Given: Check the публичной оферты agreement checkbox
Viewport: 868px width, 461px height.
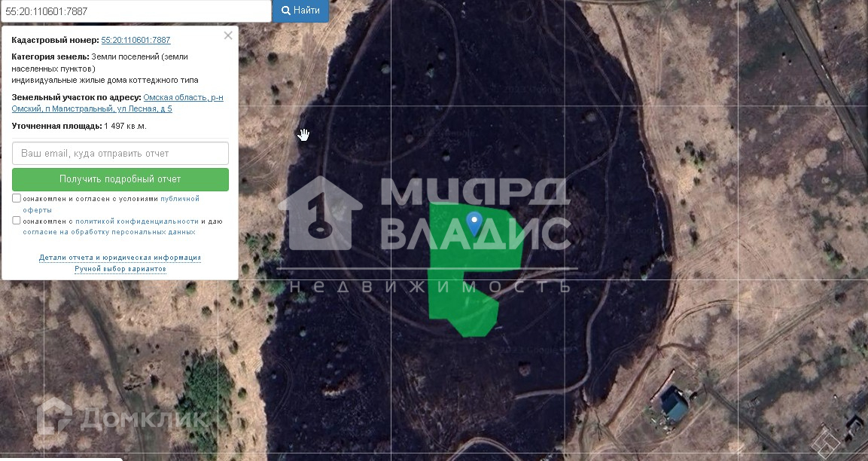Looking at the screenshot, I should pyautogui.click(x=17, y=198).
